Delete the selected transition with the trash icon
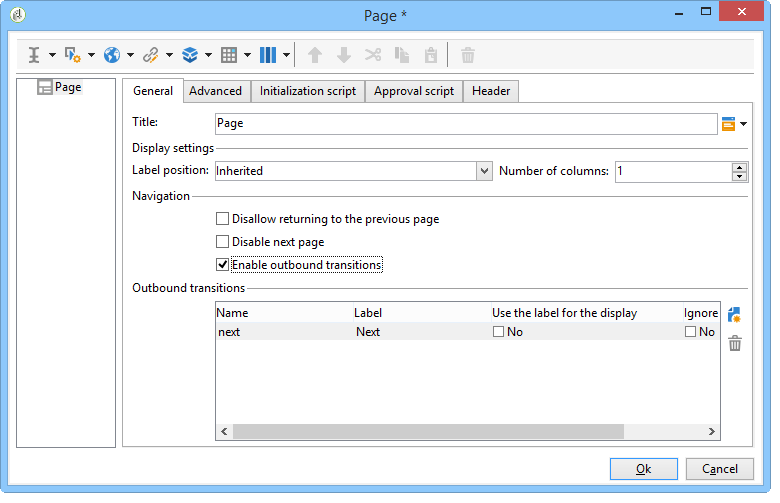 click(x=735, y=343)
